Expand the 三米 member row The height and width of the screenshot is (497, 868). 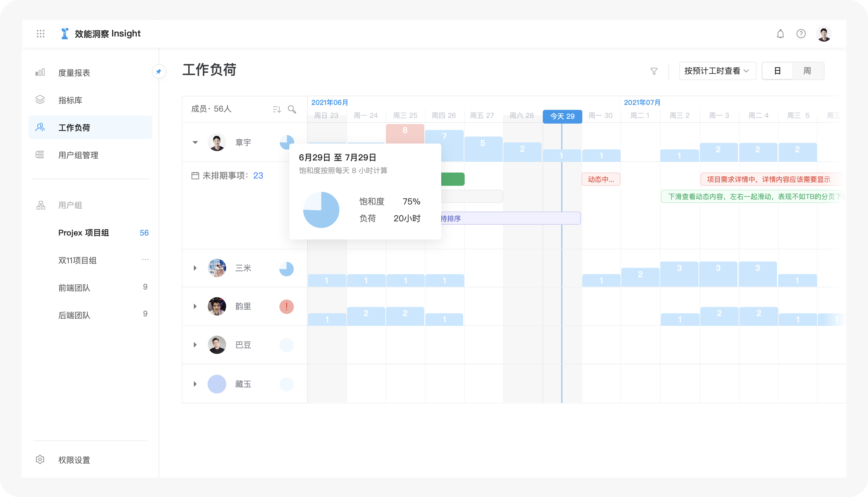coord(195,268)
